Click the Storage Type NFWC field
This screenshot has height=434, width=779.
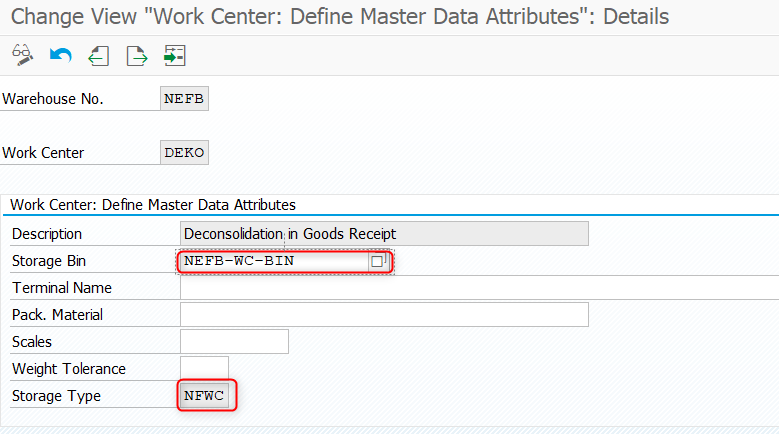[204, 396]
